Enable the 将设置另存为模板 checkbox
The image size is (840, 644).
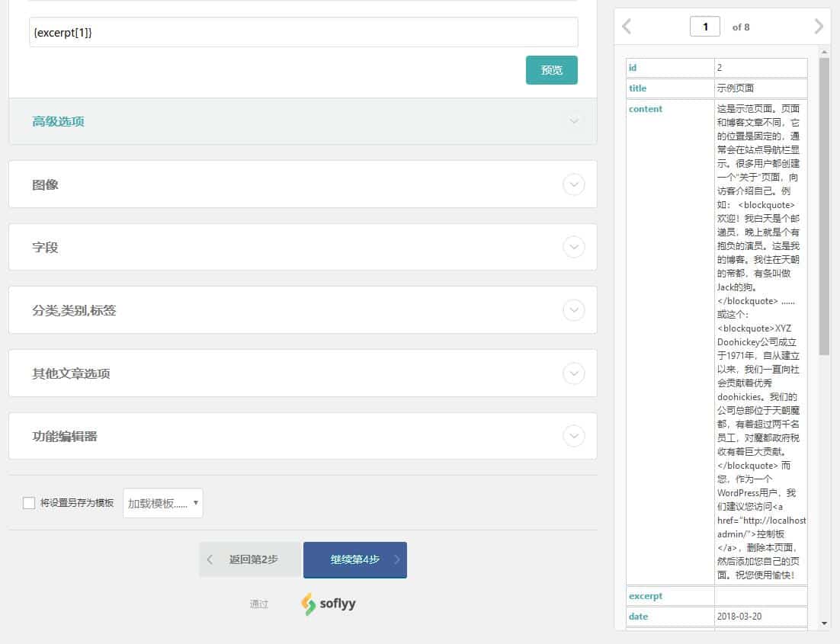point(29,501)
